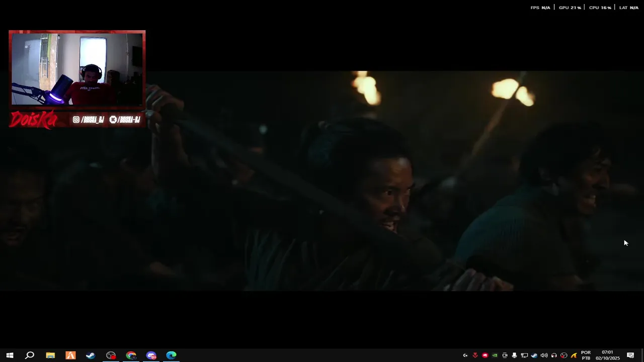Open taskbar search magnifier
The height and width of the screenshot is (362, 644).
30,355
